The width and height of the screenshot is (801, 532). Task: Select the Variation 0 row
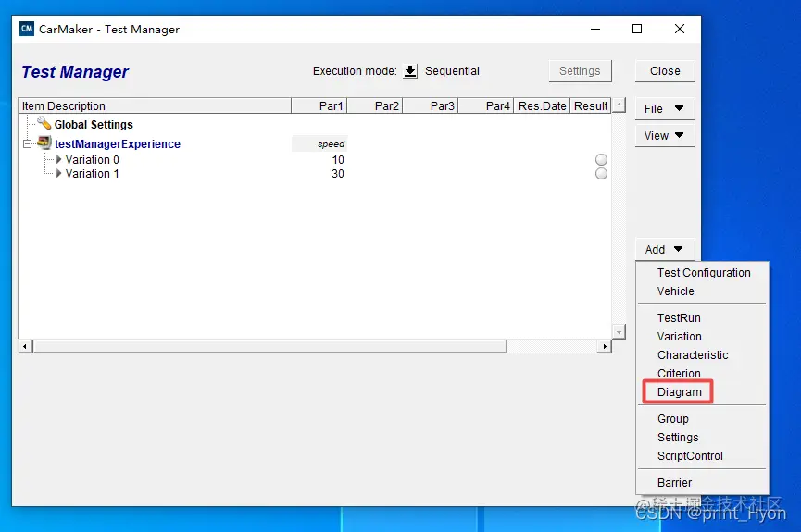[x=314, y=160]
